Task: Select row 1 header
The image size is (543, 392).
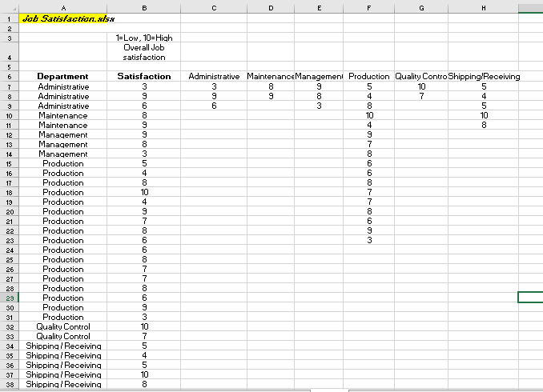Action: [10, 19]
